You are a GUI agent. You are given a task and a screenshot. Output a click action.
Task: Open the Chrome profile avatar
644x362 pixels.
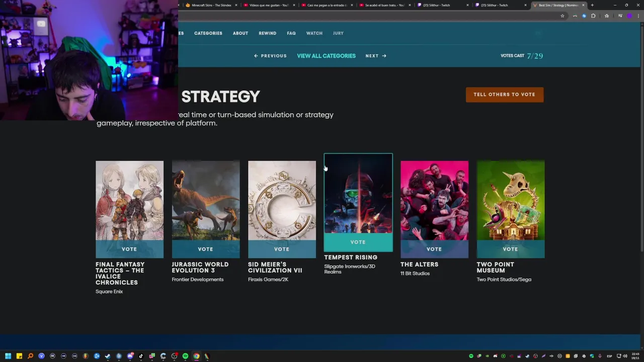(x=629, y=16)
